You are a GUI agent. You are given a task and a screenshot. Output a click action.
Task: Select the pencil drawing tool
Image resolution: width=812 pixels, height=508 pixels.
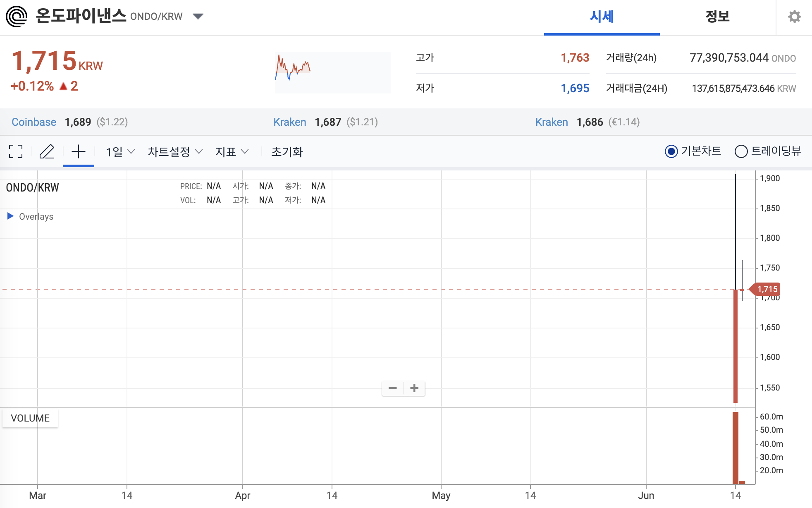47,151
